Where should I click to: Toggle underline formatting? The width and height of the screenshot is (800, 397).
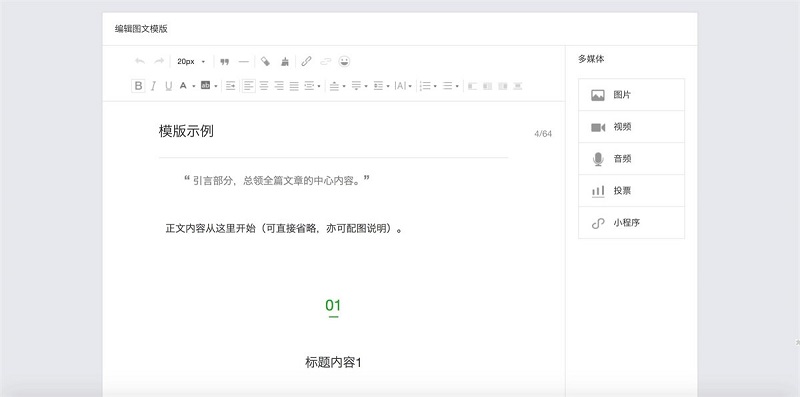click(x=168, y=86)
